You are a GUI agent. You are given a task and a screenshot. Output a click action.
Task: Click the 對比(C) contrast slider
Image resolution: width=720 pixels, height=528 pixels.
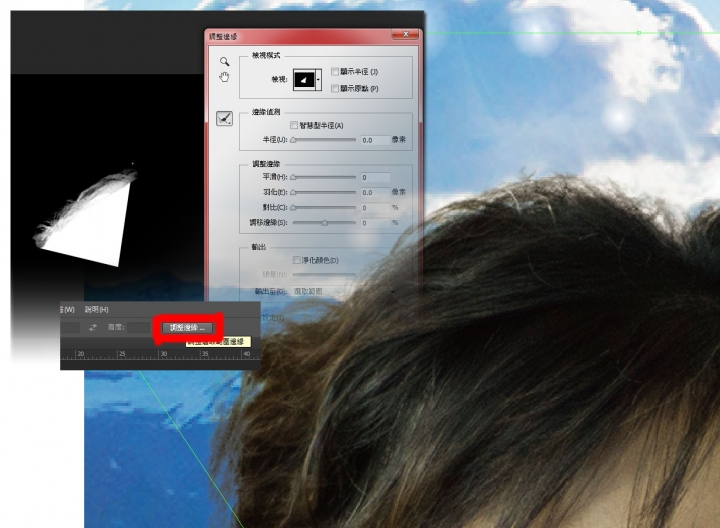pos(324,207)
